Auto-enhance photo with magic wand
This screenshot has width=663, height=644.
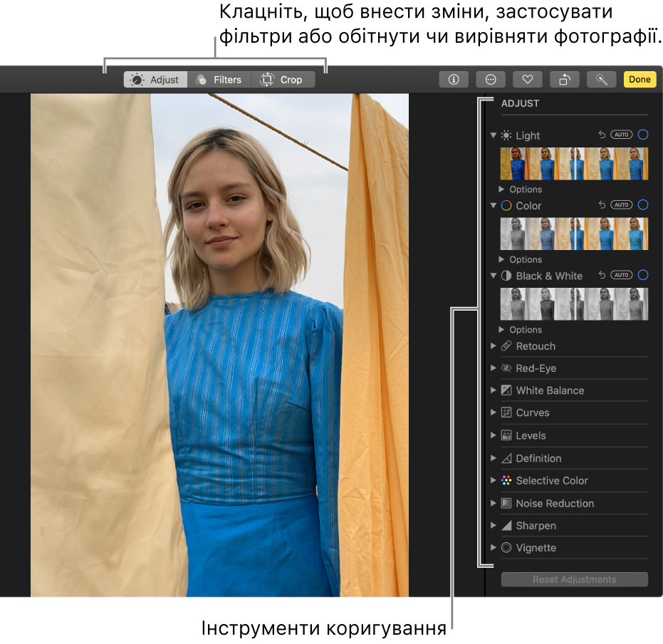click(x=601, y=80)
